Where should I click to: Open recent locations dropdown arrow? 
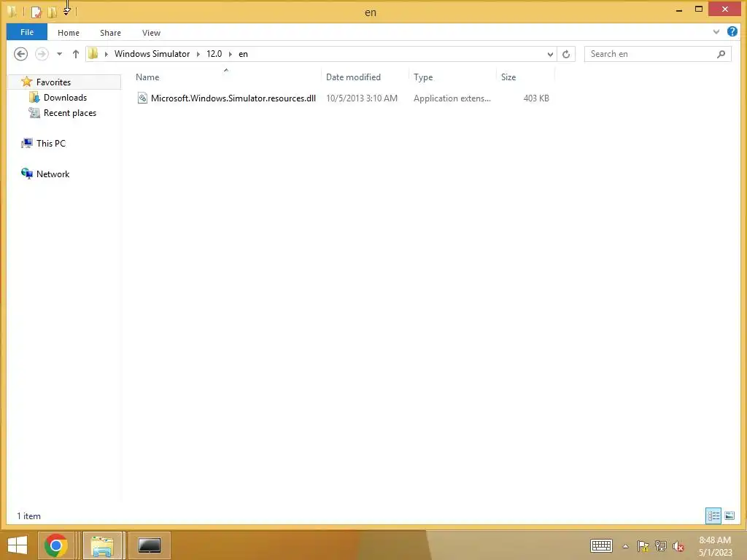click(x=60, y=54)
